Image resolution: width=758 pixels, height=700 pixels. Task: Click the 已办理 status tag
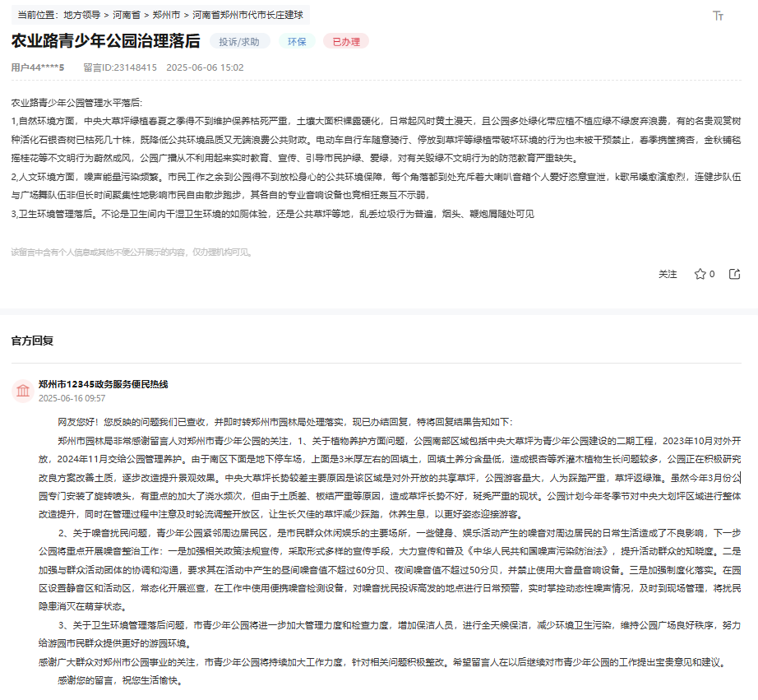pyautogui.click(x=346, y=42)
